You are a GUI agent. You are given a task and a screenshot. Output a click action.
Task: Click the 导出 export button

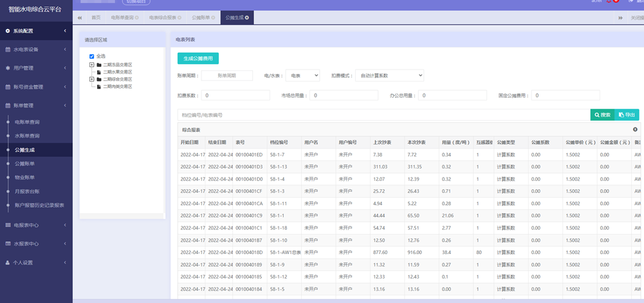[x=627, y=115]
